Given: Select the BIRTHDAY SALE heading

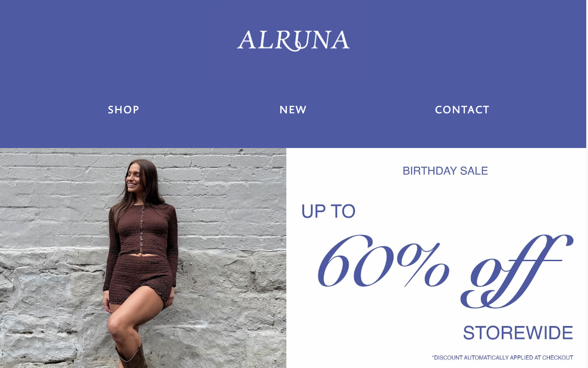Looking at the screenshot, I should coord(445,171).
